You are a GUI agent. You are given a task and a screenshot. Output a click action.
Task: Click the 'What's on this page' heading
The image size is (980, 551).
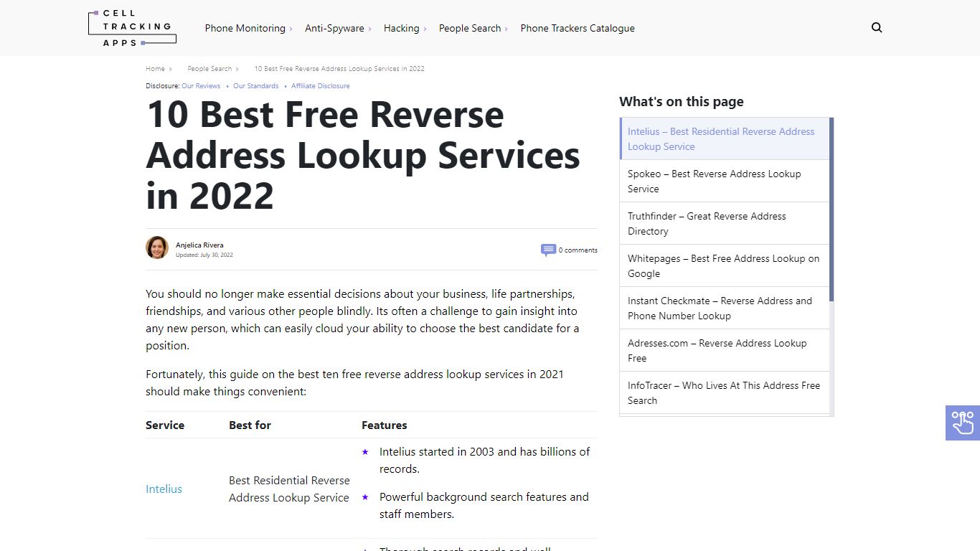682,101
